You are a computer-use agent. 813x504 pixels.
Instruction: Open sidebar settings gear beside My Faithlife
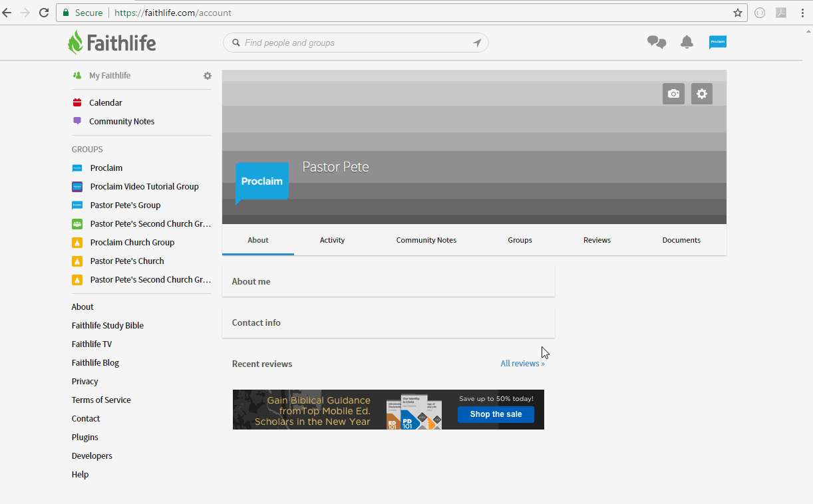[208, 76]
